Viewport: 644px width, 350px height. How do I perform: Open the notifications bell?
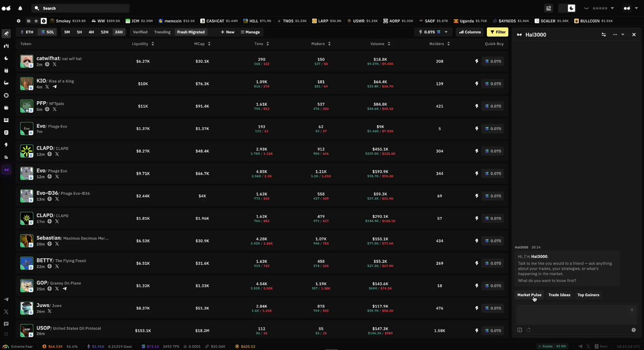click(x=20, y=8)
